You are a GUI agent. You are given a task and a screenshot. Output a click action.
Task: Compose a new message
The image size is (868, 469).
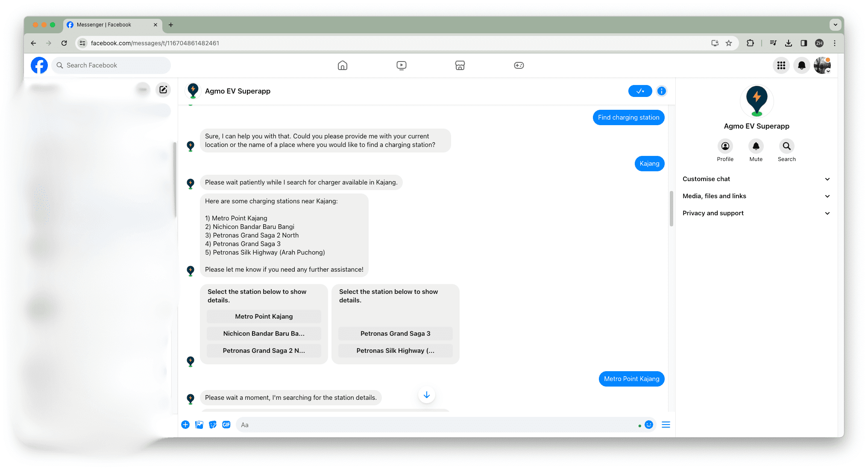pyautogui.click(x=163, y=89)
